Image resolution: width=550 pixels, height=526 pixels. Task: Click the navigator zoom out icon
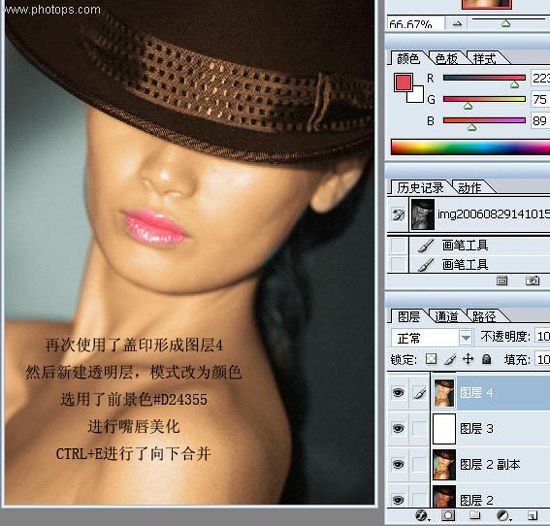457,24
